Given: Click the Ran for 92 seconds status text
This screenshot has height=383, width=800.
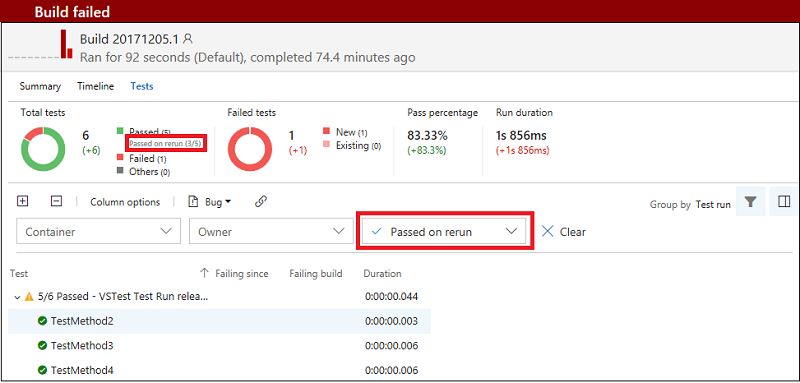Looking at the screenshot, I should 247,57.
